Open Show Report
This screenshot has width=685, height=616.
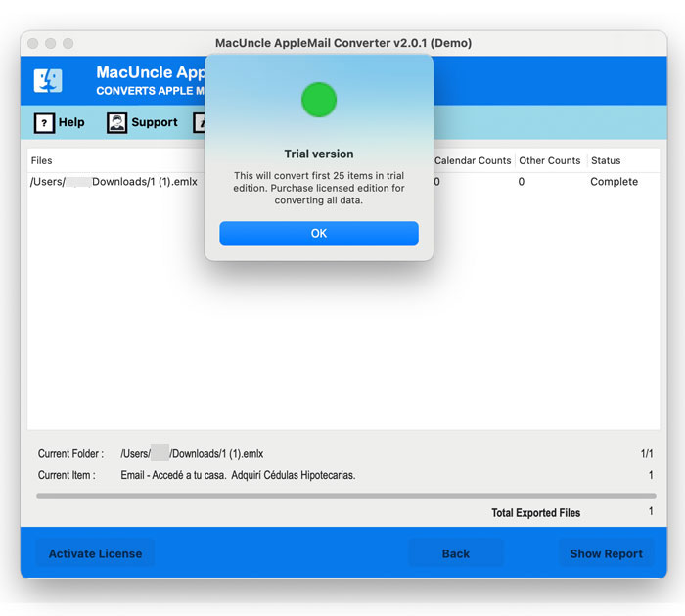pos(606,553)
